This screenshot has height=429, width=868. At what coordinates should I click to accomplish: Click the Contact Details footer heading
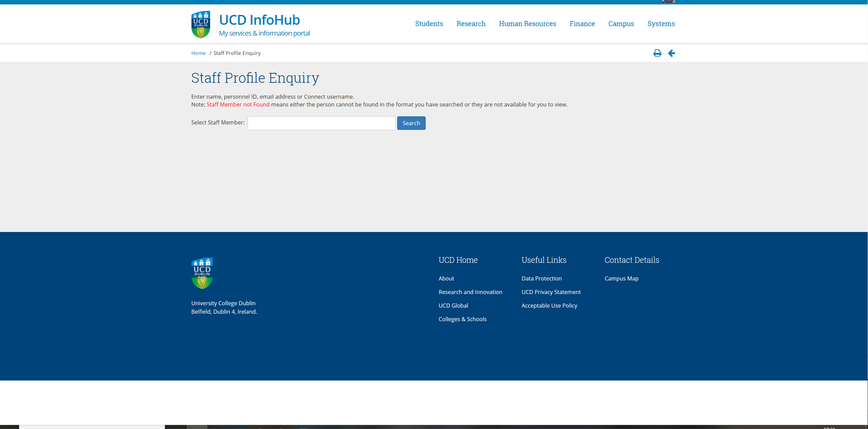[x=632, y=260]
